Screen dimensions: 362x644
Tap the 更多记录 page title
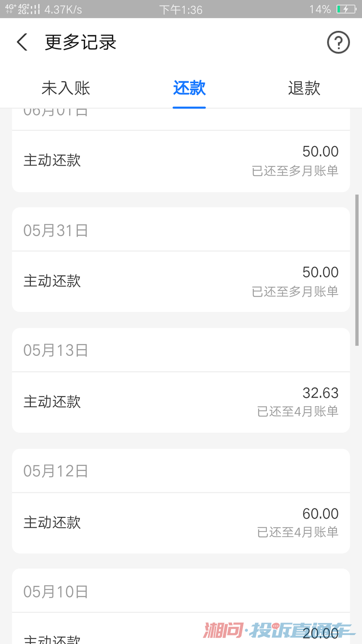pos(81,42)
